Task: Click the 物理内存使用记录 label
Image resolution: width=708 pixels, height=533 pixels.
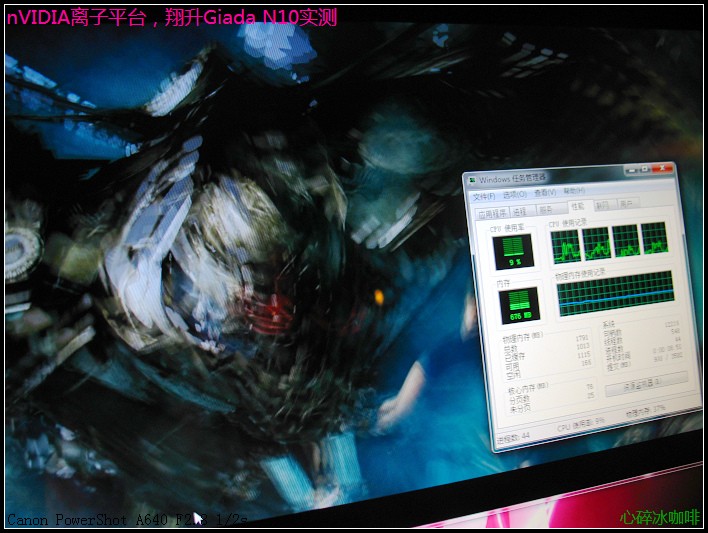Action: click(580, 275)
